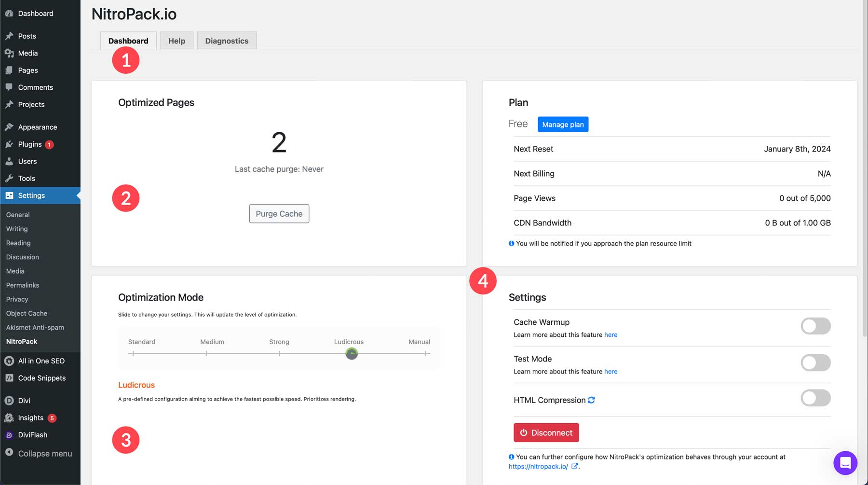
Task: Turn on Test Mode
Action: (815, 362)
